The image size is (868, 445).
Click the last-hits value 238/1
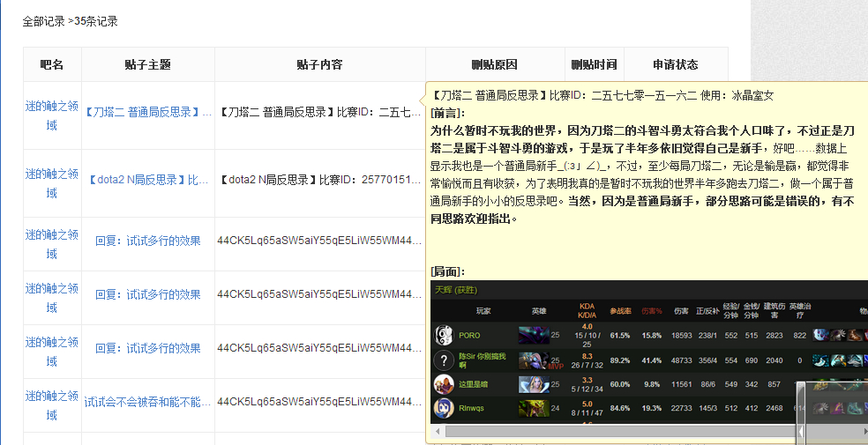[707, 335]
